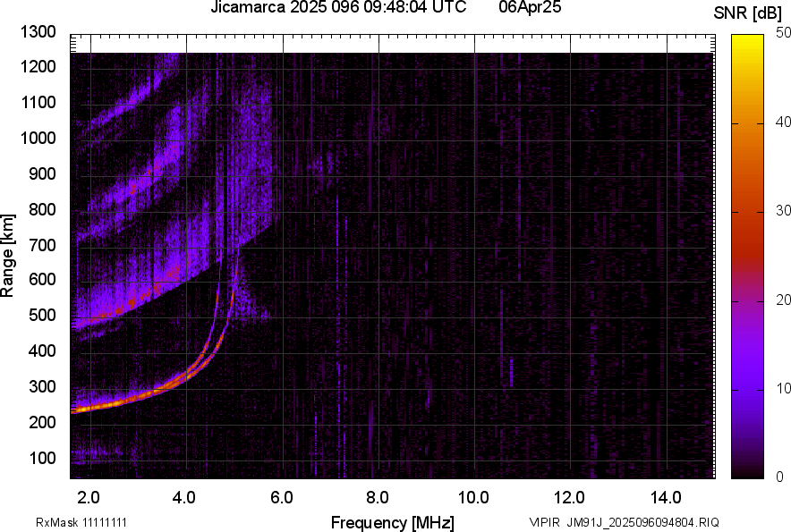Click the SNR [dB] colorbar label

pos(748,13)
